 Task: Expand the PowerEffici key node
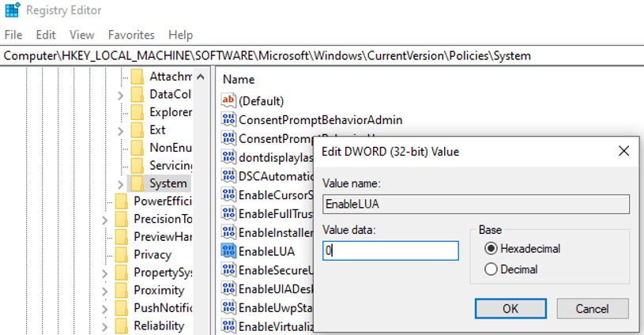(104, 201)
